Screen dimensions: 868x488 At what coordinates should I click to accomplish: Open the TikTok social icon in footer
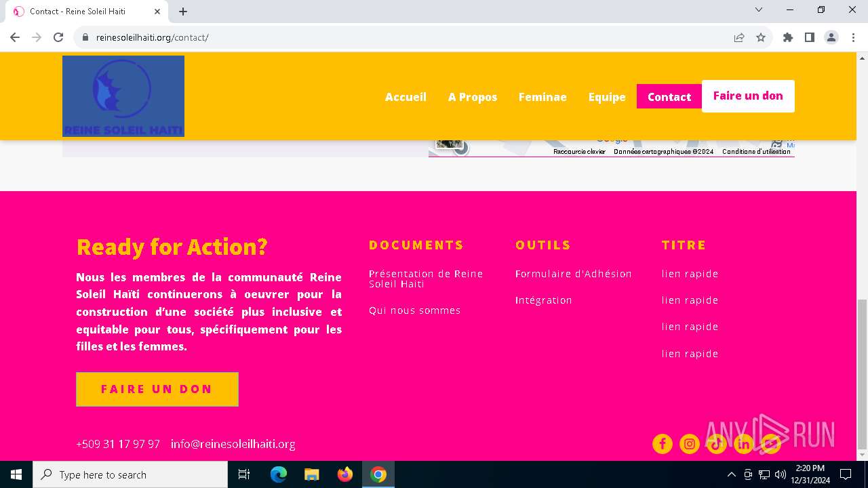click(717, 444)
